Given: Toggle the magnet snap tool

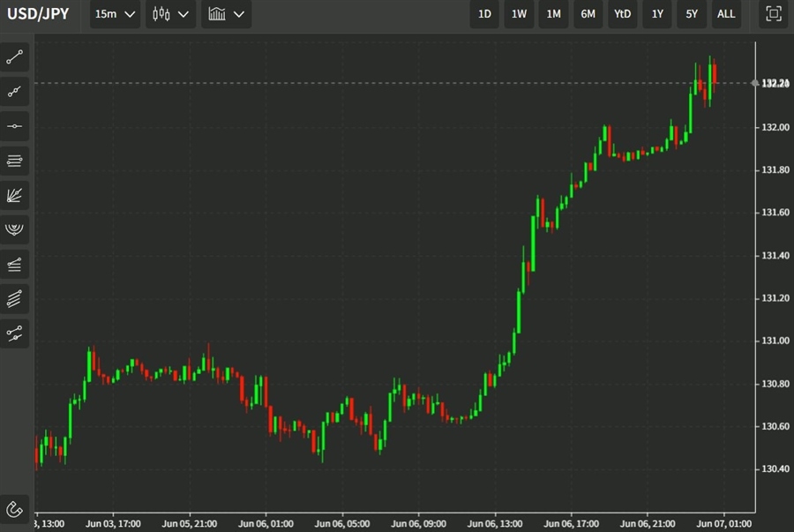Looking at the screenshot, I should 15,509.
